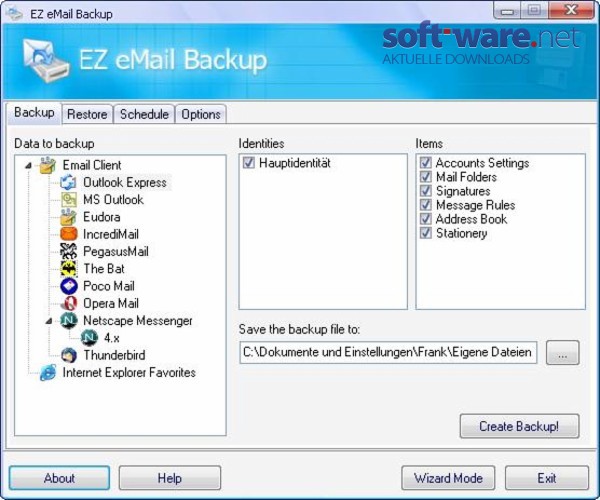
Task: Click the Thunderbird icon
Action: click(x=68, y=355)
